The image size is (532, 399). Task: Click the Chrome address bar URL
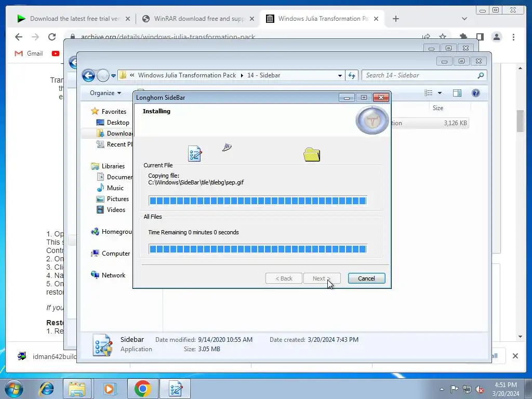(x=168, y=37)
